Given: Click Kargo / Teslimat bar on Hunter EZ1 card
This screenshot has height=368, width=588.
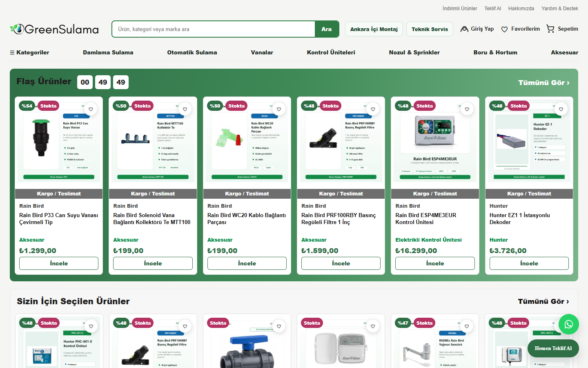Looking at the screenshot, I should point(529,194).
